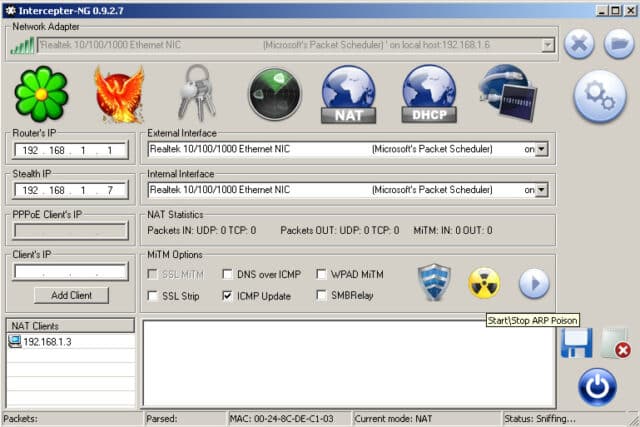This screenshot has width=640, height=427.
Task: Open the green flower Messengers mode
Action: click(x=41, y=94)
